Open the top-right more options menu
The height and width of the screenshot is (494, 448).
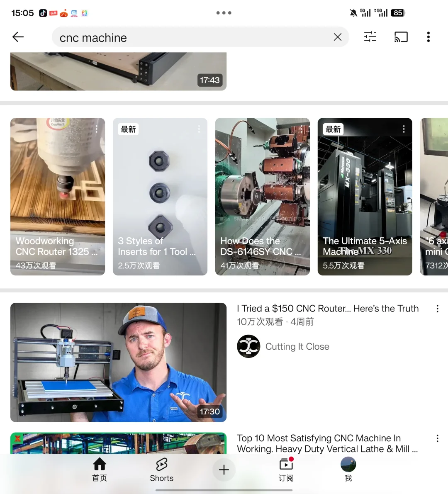tap(428, 37)
